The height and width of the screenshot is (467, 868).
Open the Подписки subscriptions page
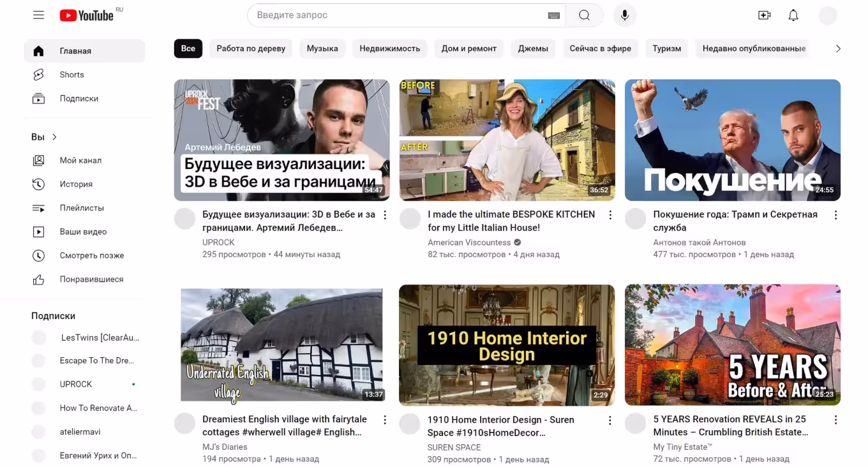tap(79, 99)
